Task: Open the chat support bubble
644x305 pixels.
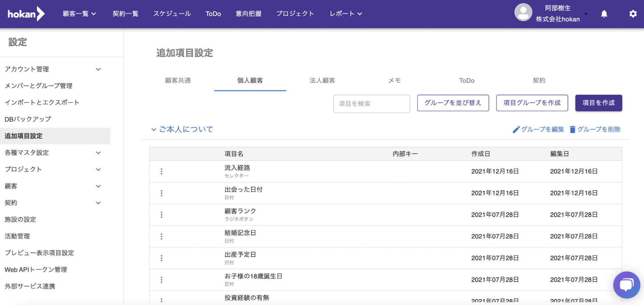Action: [x=626, y=285]
